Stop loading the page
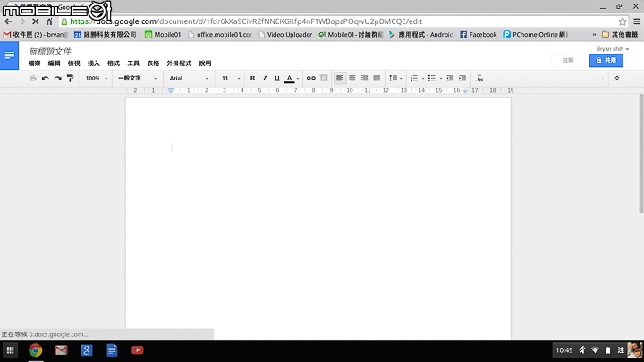The width and height of the screenshot is (644, 362). tap(35, 21)
